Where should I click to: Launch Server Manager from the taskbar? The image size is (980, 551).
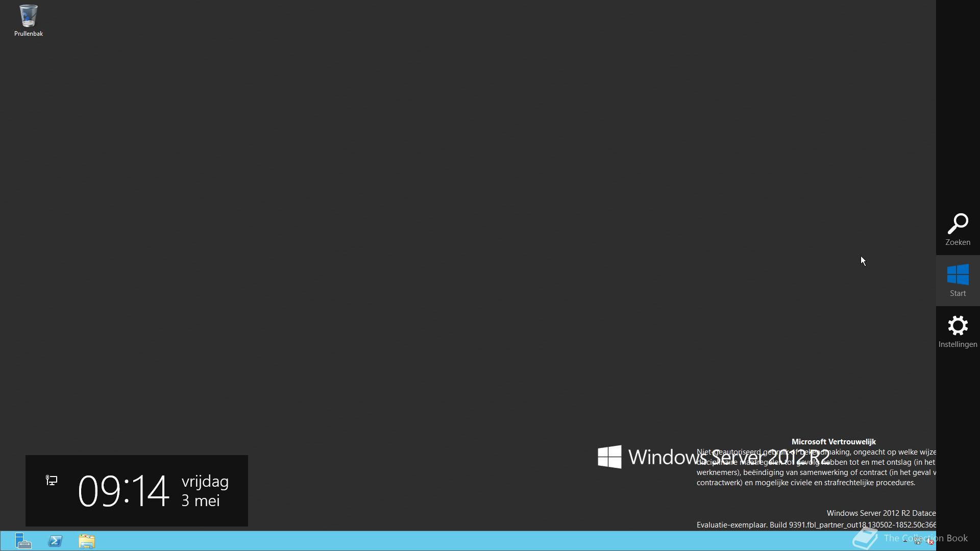pyautogui.click(x=23, y=541)
